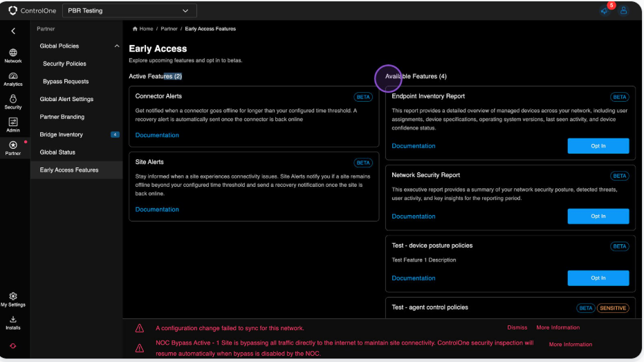Screen dimensions: 644x362
Task: Select Global Policies menu item
Action: [x=59, y=46]
